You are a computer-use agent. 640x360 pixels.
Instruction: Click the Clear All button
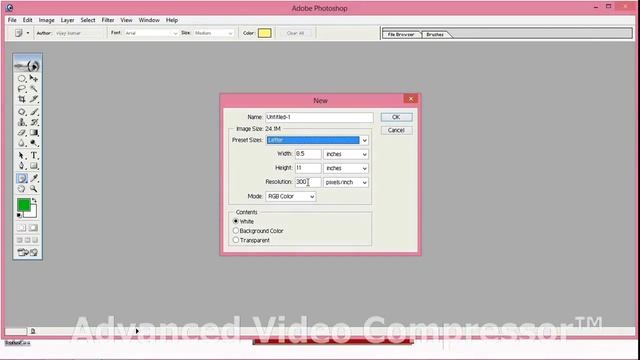click(x=296, y=33)
